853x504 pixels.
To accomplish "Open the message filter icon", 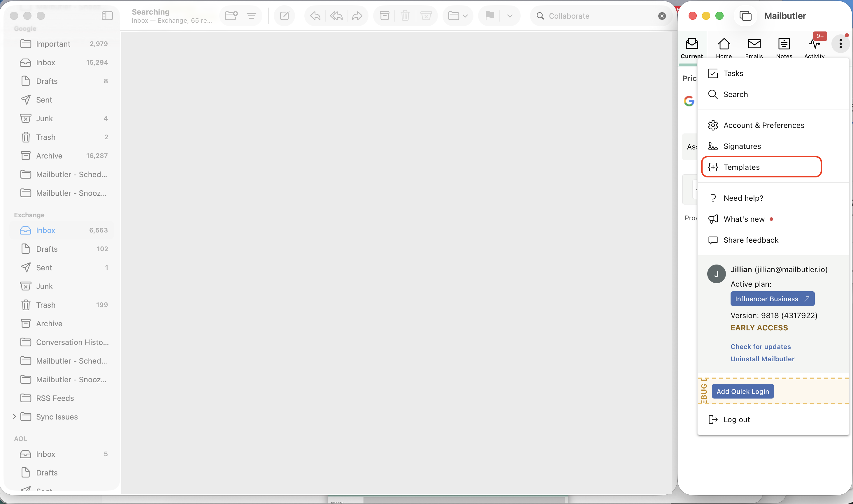I will [x=252, y=16].
